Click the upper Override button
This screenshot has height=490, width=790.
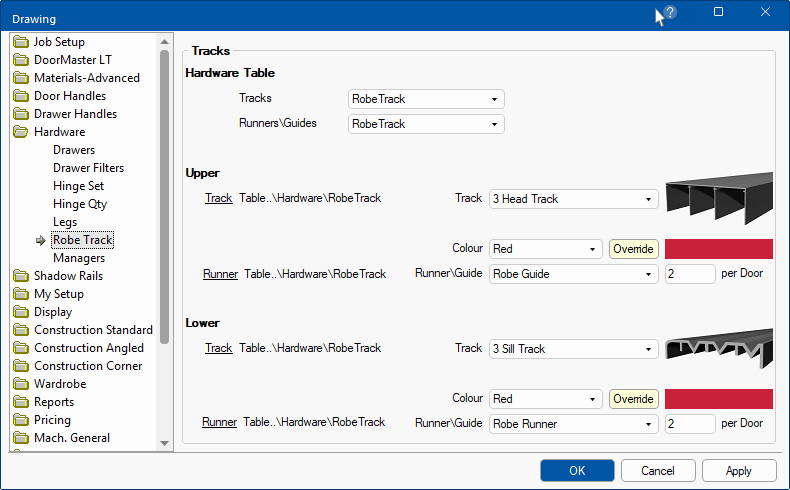(633, 249)
